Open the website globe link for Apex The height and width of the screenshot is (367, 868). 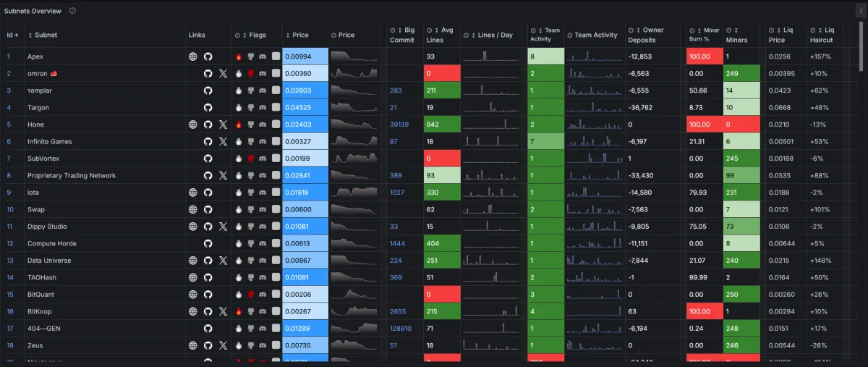click(192, 56)
